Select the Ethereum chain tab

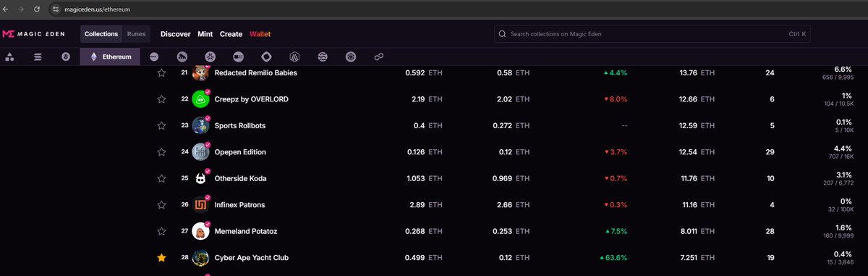click(110, 57)
